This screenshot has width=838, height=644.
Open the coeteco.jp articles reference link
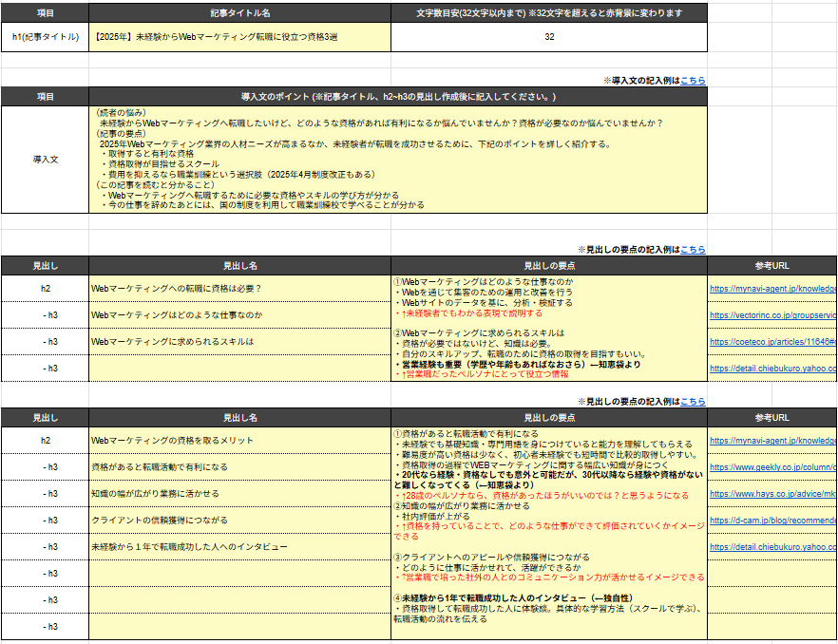pyautogui.click(x=771, y=341)
